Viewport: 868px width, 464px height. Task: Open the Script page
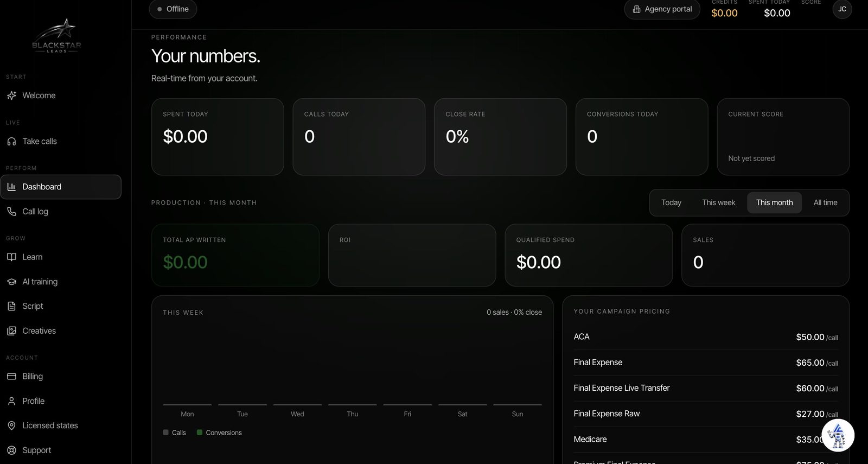[x=61, y=306]
